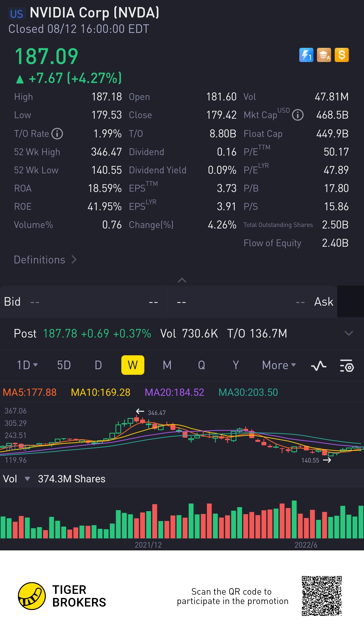364x642 pixels.
Task: Open the Mkt Cap info icon
Action: (x=298, y=115)
